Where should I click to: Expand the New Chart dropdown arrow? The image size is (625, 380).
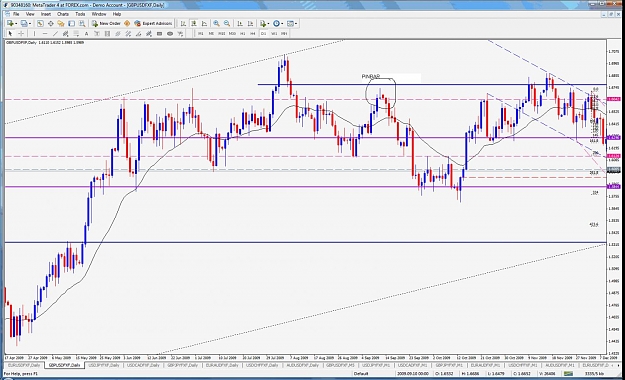16,24
